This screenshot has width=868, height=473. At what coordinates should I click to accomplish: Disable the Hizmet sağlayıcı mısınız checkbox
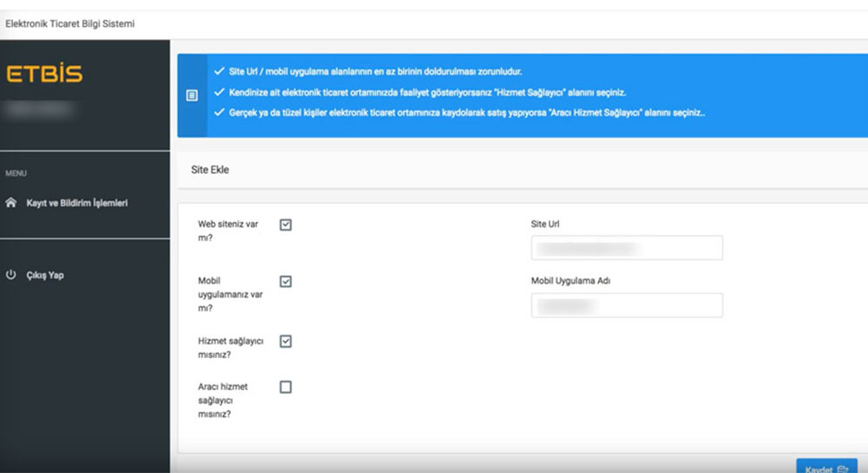click(x=286, y=341)
